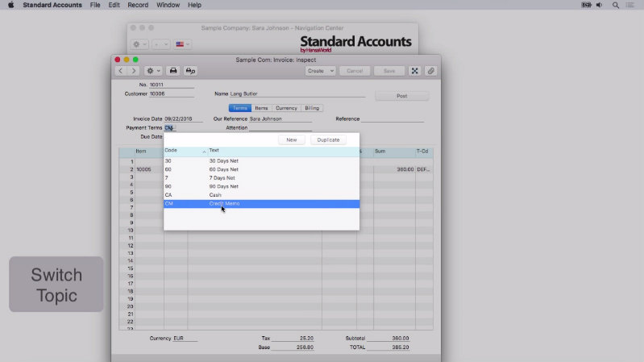
Task: Open Notification Center icon in menu bar
Action: [x=630, y=5]
